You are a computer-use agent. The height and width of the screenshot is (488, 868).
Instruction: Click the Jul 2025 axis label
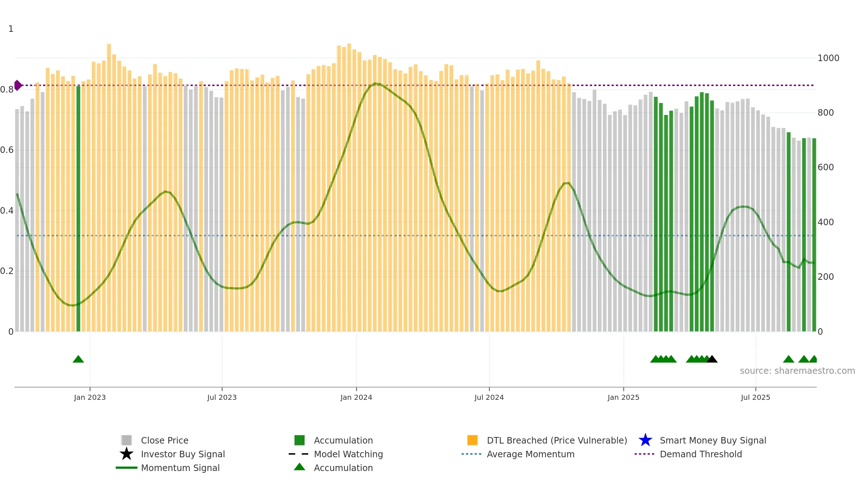pyautogui.click(x=756, y=397)
